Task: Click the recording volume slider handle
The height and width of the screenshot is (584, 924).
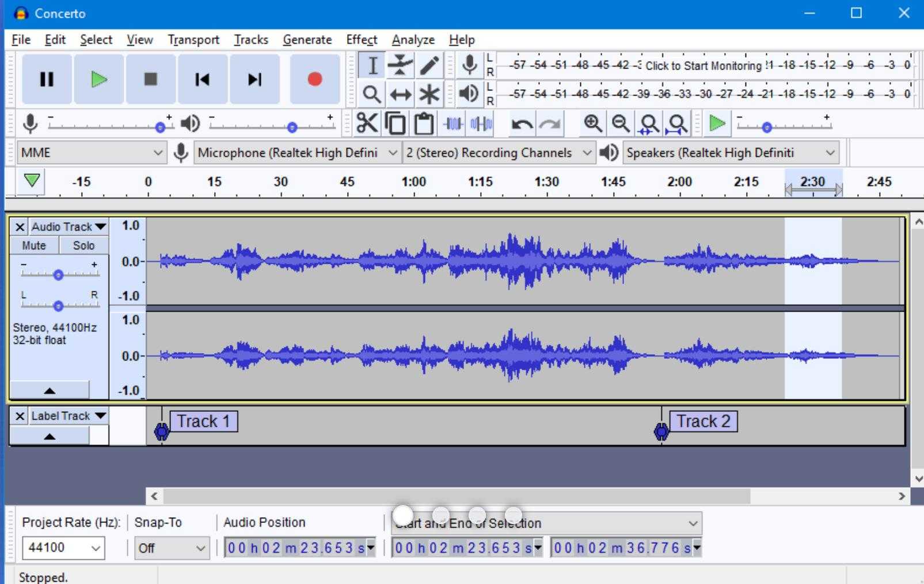Action: click(160, 127)
